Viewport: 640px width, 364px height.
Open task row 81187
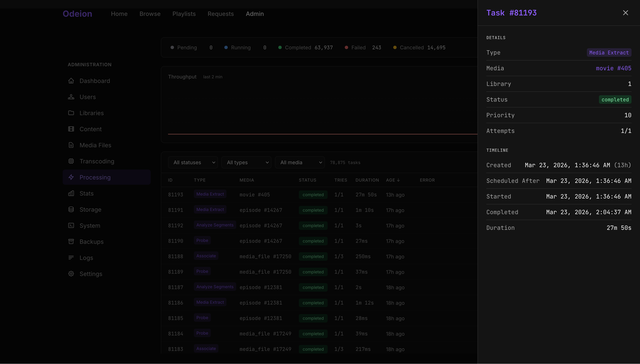(x=319, y=287)
